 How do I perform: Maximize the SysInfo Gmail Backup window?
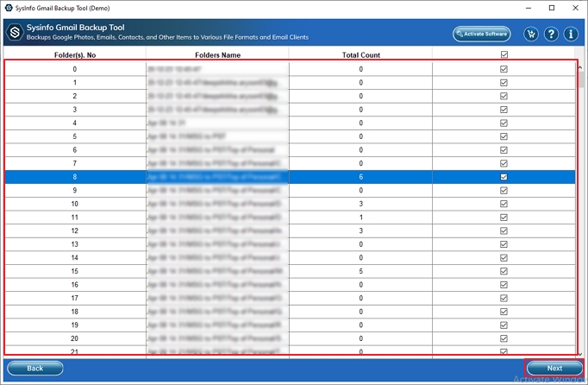click(552, 8)
